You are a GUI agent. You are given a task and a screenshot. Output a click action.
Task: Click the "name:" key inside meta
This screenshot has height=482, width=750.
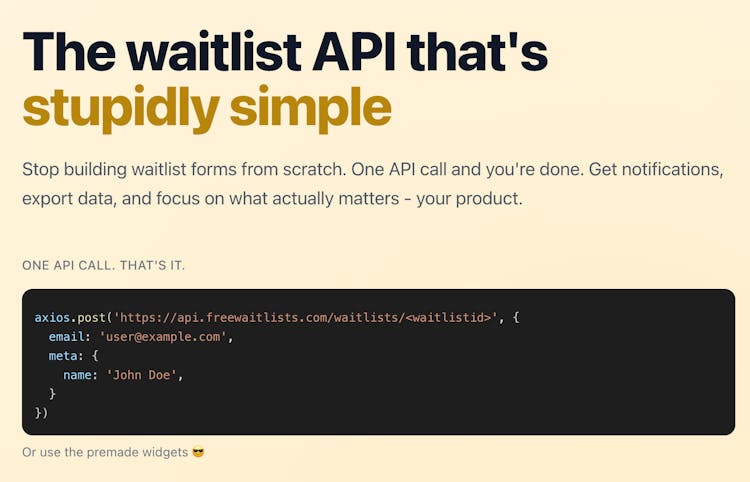(80, 374)
